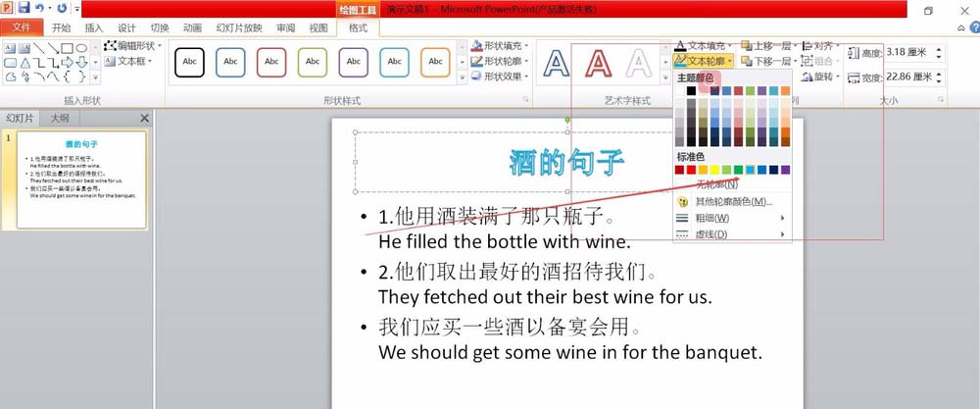980x409 pixels.
Task: Click the 高度 value field showing 3.18 厘米
Action: [x=908, y=53]
